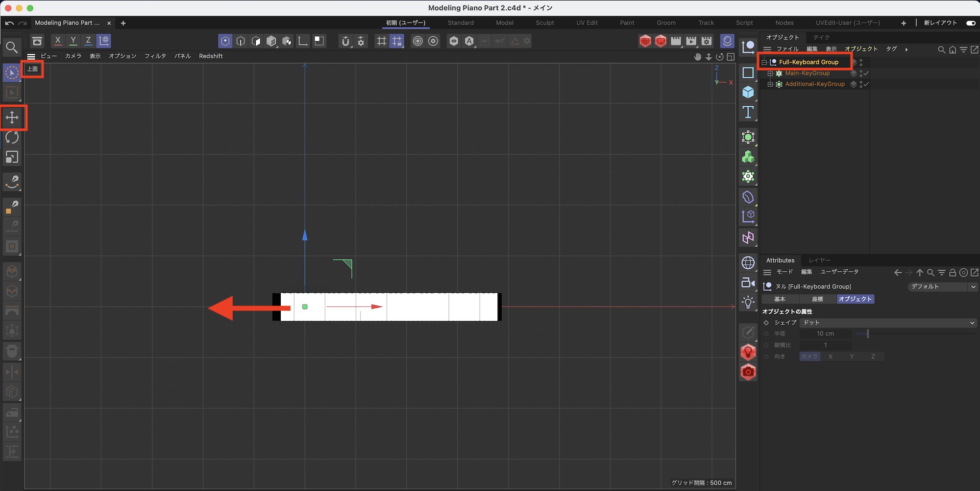Viewport: 980px width, 491px height.
Task: Add a Camera object
Action: (x=748, y=283)
